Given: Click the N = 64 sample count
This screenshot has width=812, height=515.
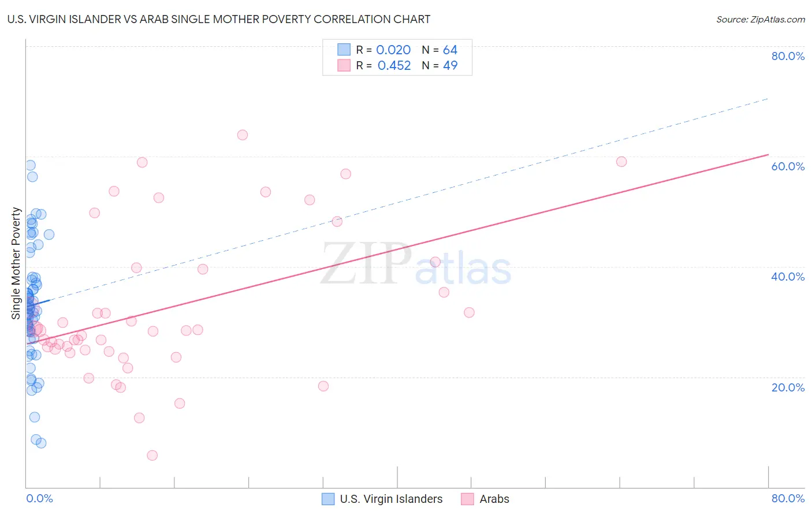Looking at the screenshot, I should coord(439,50).
